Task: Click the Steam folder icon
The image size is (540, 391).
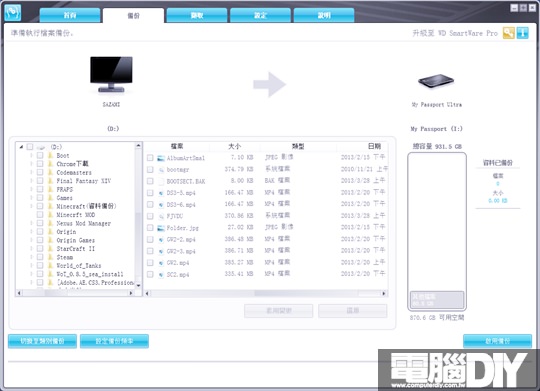Action: (x=50, y=257)
